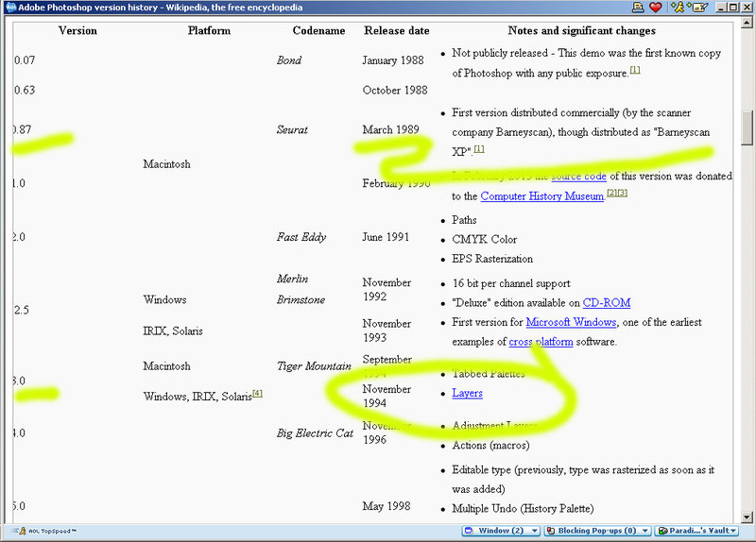Click the 'EPS Rasterization' bullet
756x542 pixels.
click(x=492, y=259)
